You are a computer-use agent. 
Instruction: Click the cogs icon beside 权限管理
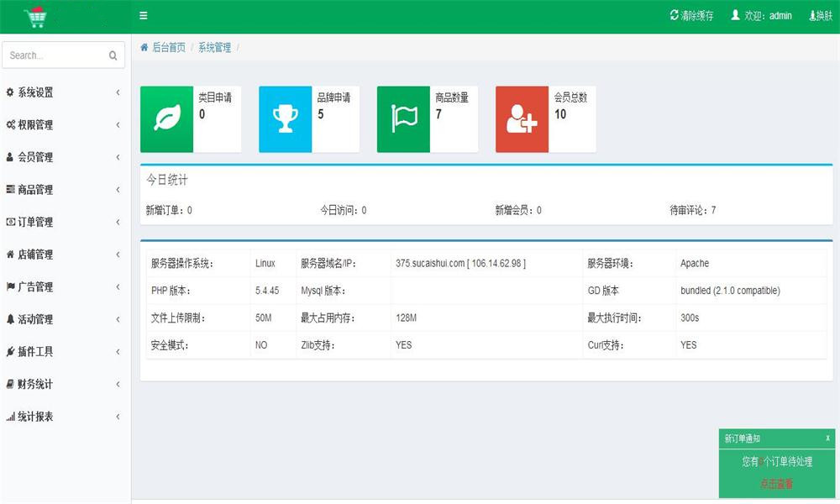[11, 124]
